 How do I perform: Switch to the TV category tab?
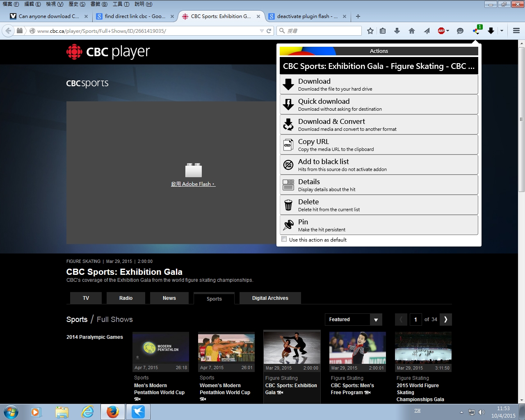click(x=86, y=298)
